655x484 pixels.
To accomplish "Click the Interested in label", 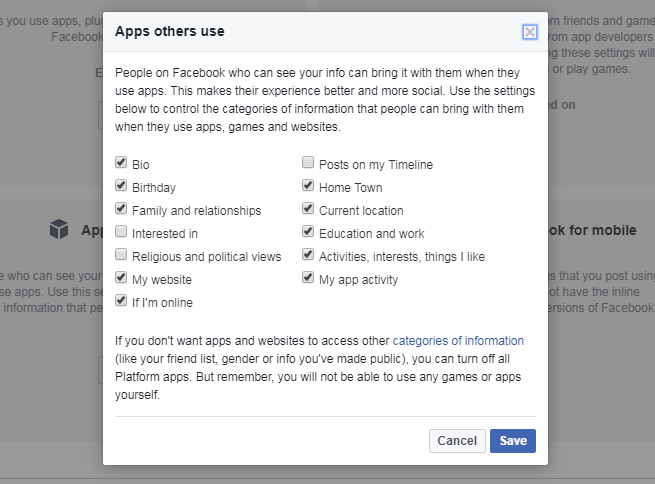I will click(x=165, y=233).
